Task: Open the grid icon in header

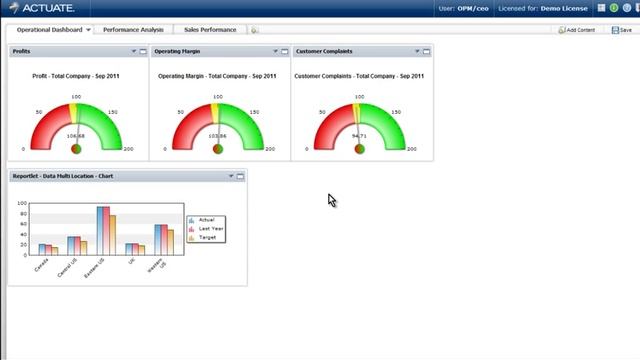Action: 601,8
